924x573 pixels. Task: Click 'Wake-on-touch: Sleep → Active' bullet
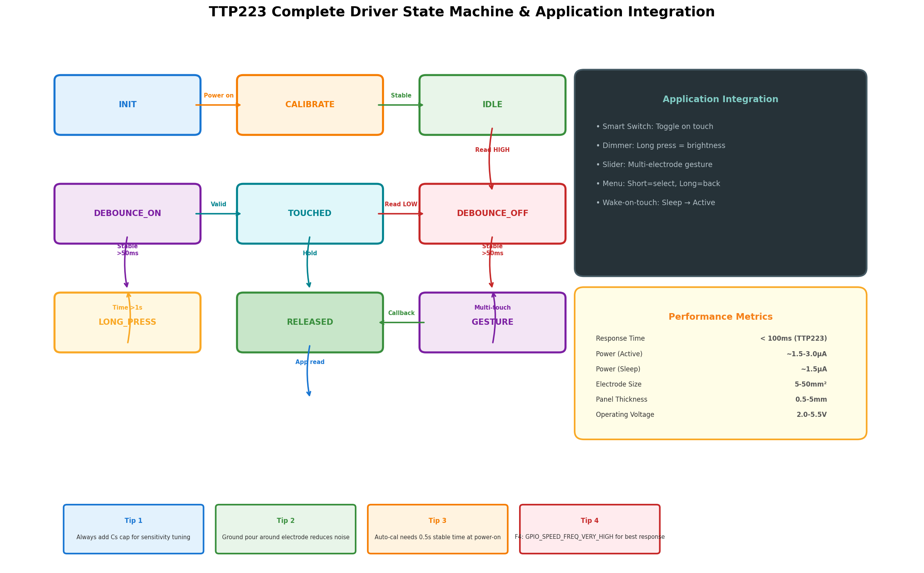point(655,203)
